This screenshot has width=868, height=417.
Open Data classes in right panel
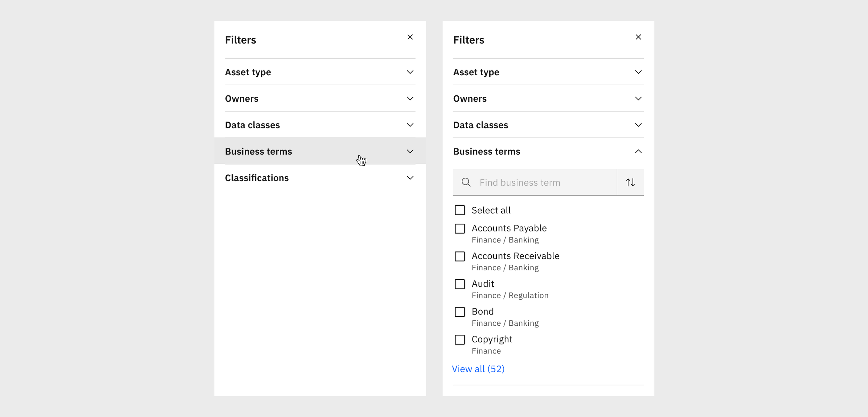coord(481,125)
